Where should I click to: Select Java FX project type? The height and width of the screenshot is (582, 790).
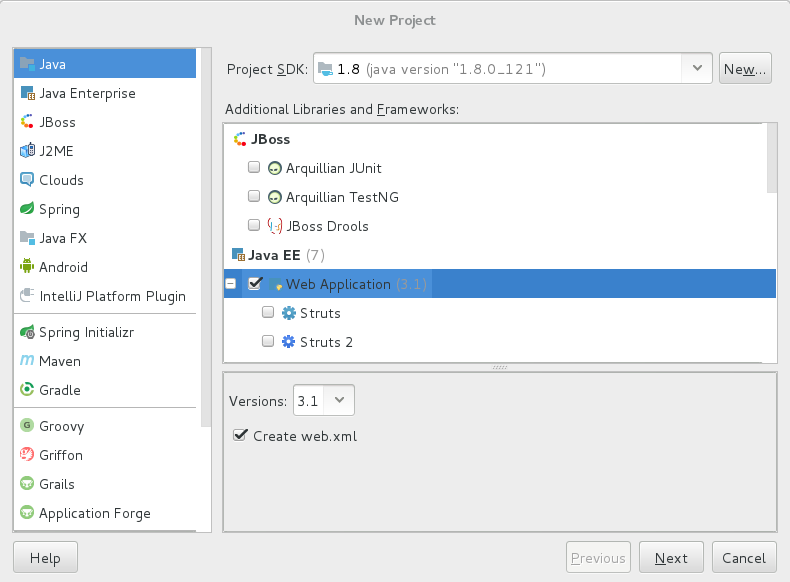point(105,238)
